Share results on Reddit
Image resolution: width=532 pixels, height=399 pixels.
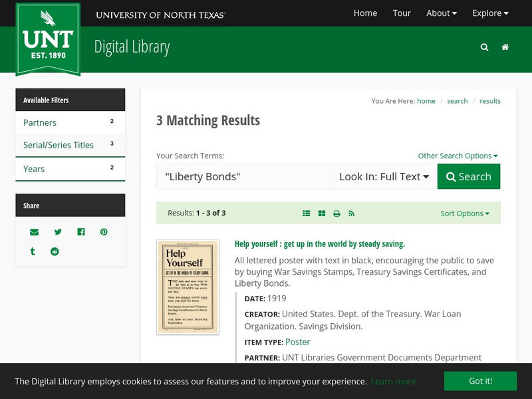point(55,251)
